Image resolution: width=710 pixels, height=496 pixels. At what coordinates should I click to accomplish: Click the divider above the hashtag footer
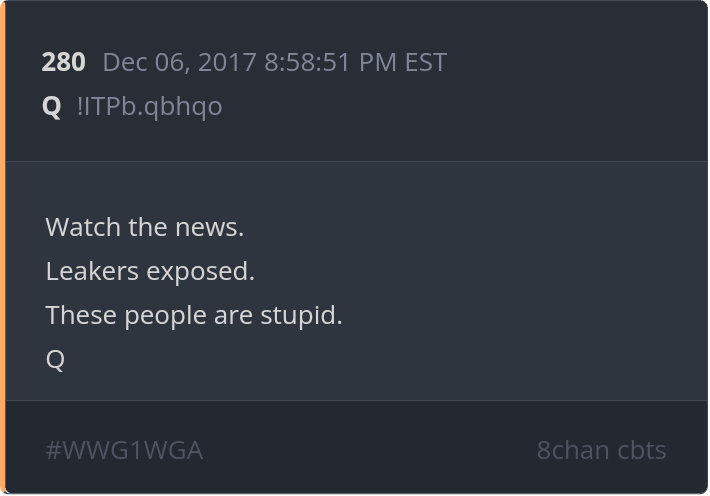(356, 400)
